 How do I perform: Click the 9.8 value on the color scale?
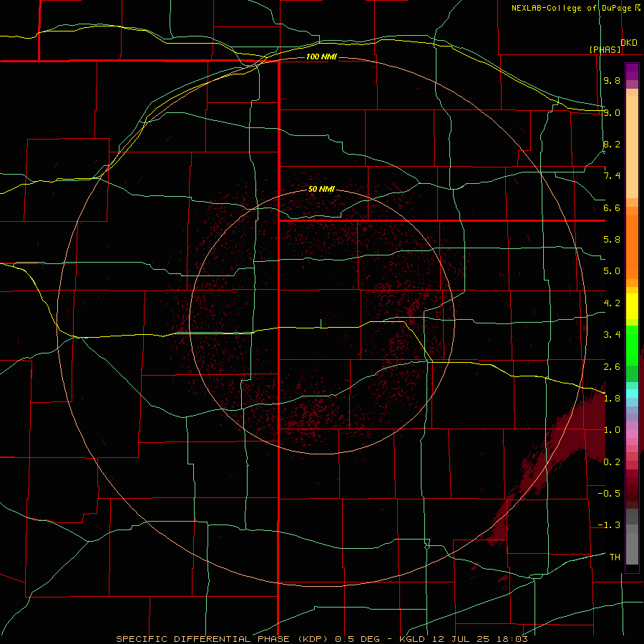click(612, 80)
